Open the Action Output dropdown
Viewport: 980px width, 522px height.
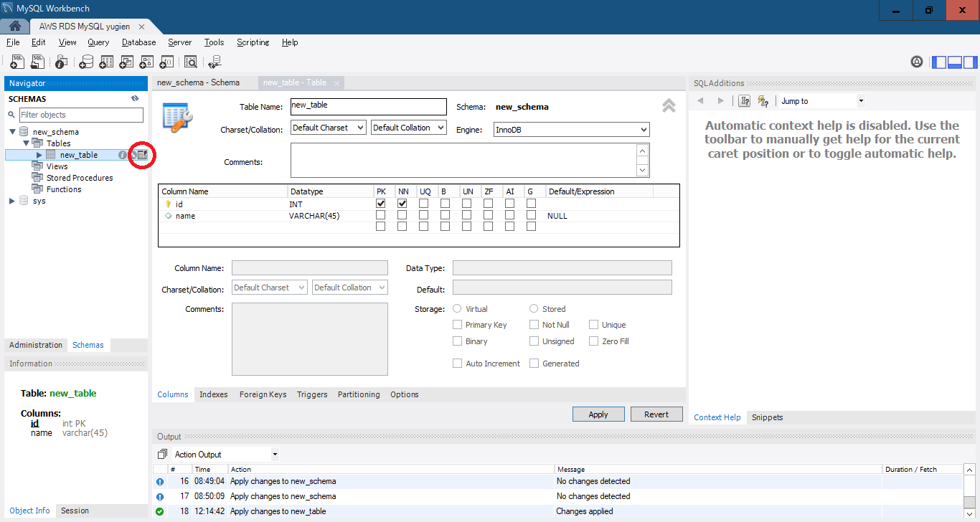tap(225, 455)
